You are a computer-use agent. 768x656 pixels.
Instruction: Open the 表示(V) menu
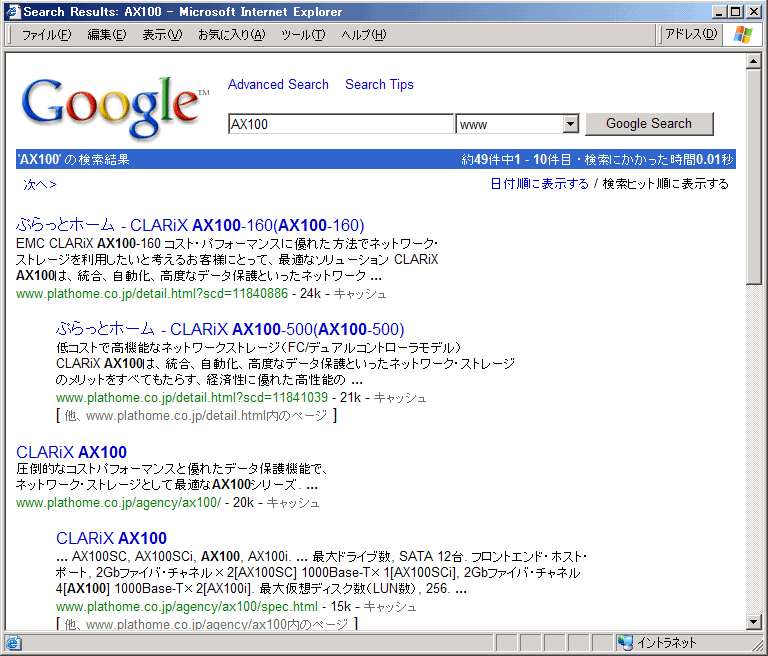162,35
